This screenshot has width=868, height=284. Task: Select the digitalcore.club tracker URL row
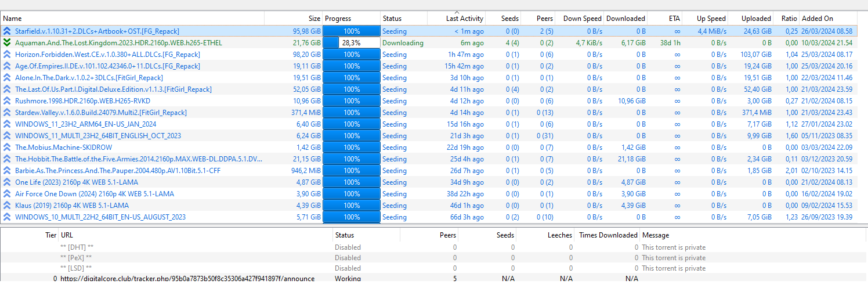click(187, 279)
